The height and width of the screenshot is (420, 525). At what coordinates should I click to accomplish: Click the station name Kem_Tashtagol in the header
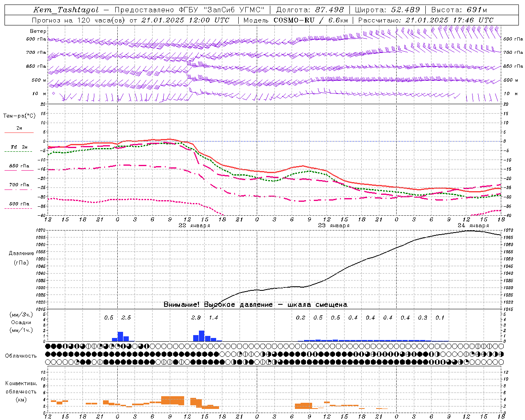[66, 10]
